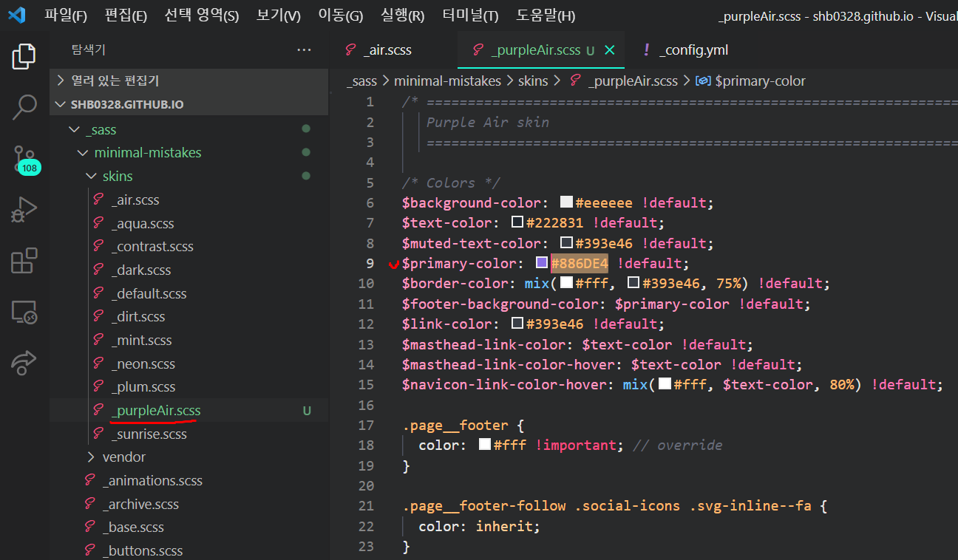Click the #fff swatch in .page__footer rule
Image resolution: width=958 pixels, height=560 pixels.
tap(485, 444)
